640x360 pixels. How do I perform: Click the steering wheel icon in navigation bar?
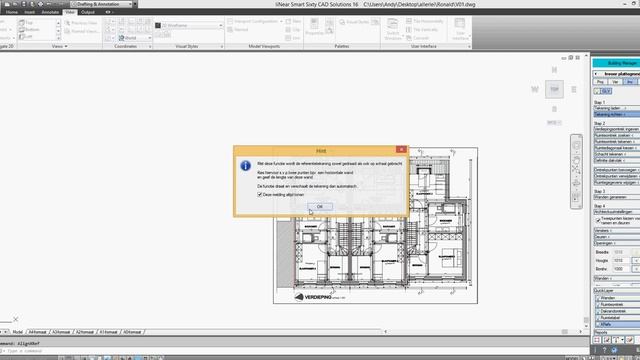pos(576,145)
